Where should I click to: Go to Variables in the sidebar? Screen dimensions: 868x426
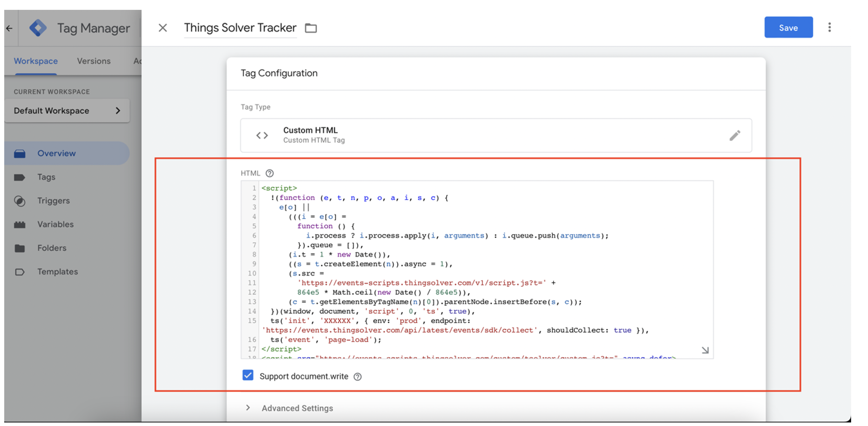(55, 224)
